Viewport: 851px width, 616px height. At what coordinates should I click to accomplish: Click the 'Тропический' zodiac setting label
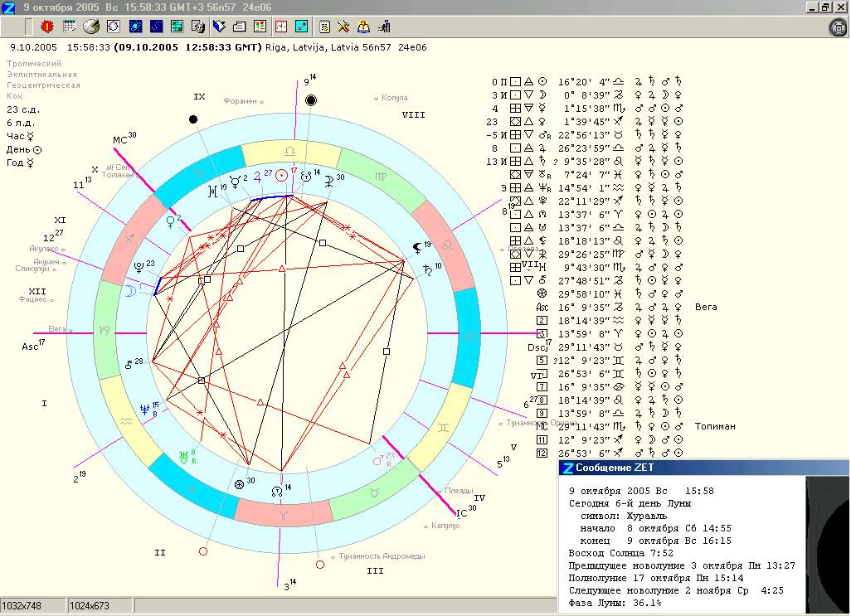(34, 64)
